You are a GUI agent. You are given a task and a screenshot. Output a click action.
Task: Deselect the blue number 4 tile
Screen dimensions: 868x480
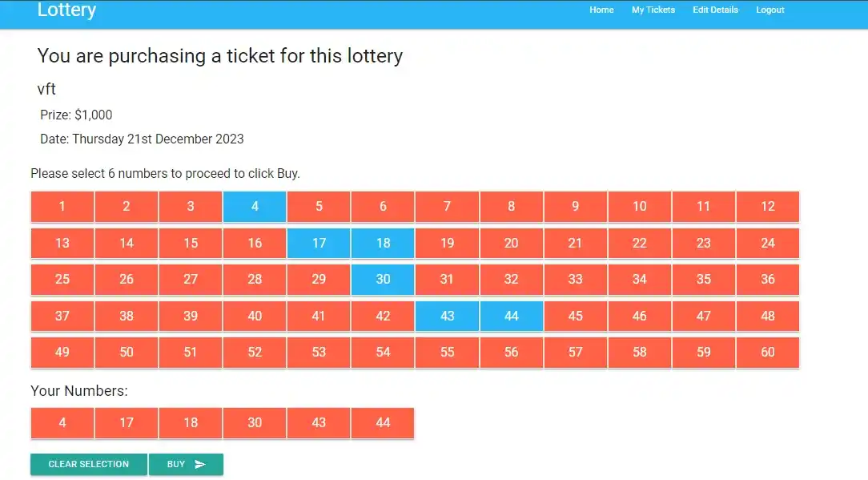pos(255,207)
